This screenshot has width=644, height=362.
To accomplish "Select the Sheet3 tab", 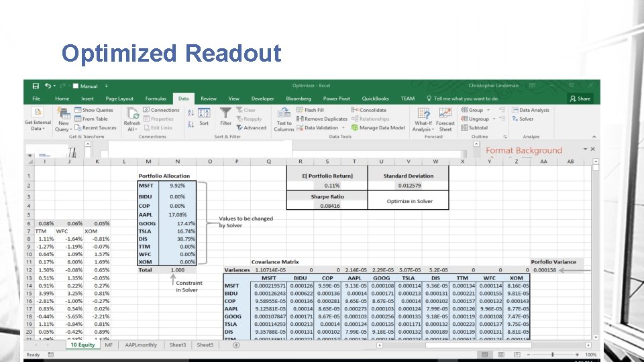I will [x=177, y=345].
